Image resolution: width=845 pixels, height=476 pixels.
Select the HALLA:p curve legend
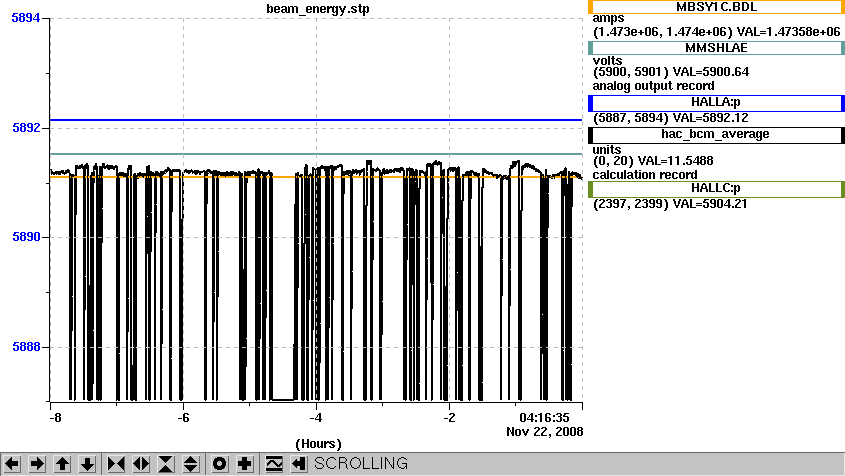point(716,102)
